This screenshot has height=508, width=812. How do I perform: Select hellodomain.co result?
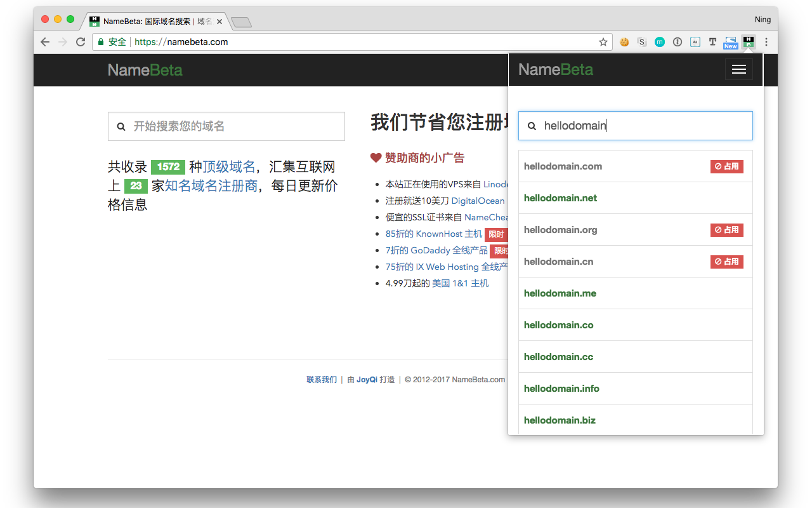pos(636,325)
